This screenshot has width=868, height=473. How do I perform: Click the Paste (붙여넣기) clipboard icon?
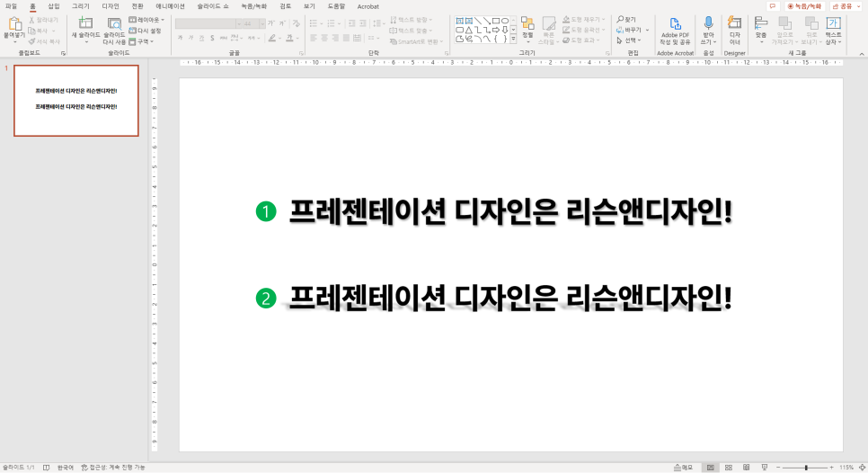pyautogui.click(x=14, y=24)
